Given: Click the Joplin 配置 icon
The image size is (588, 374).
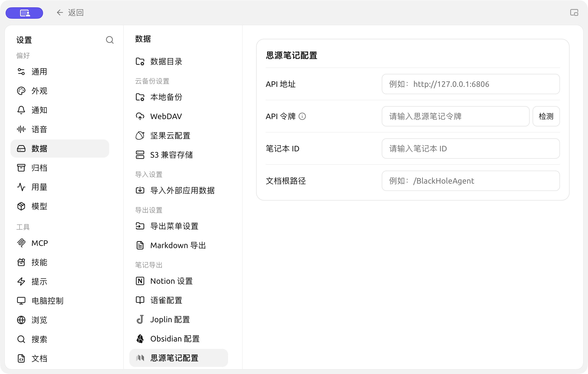Looking at the screenshot, I should pyautogui.click(x=140, y=319).
